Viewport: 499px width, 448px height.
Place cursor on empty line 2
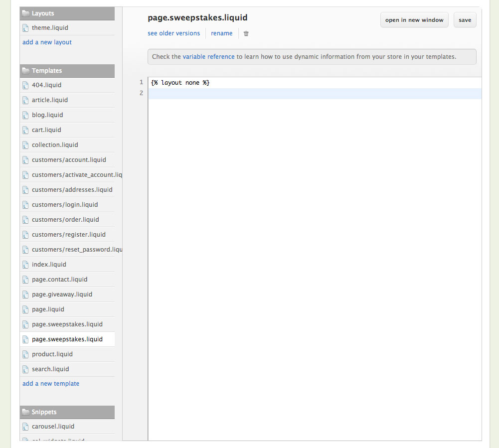[x=315, y=94]
